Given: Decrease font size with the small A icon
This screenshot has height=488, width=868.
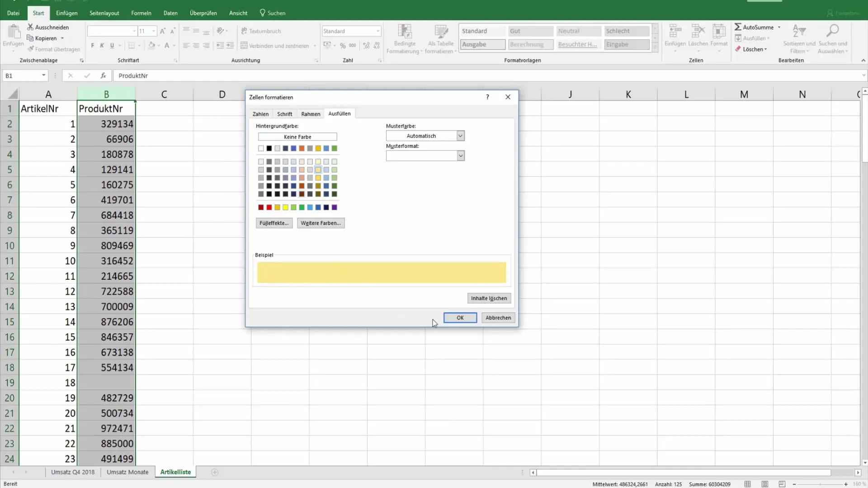Looking at the screenshot, I should coord(173,31).
